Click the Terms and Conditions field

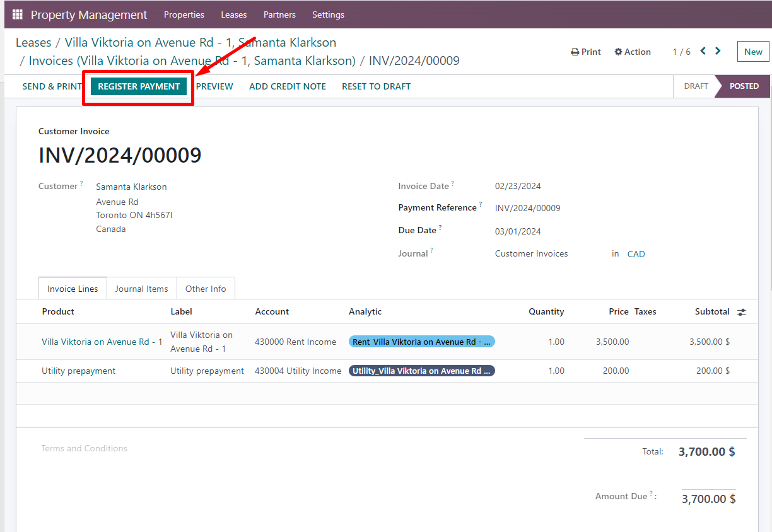point(85,448)
